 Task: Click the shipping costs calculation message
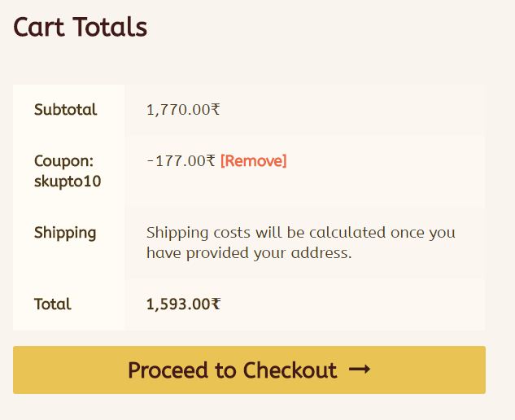(x=300, y=243)
